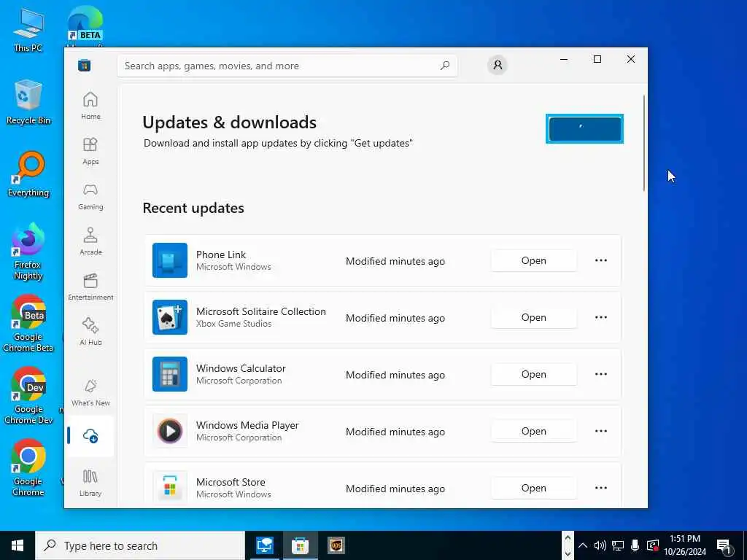Screen dimensions: 747x560
Task: Open more options for Microsoft Solitaire Collection
Action: click(601, 317)
